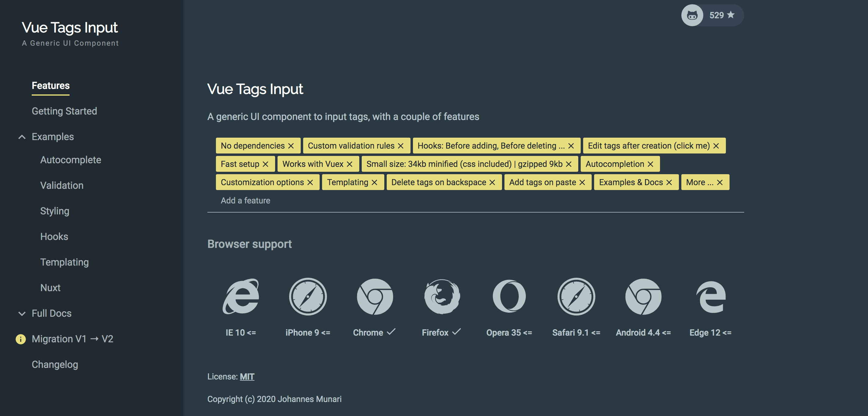Click the info icon beside Migration V1 V2

(21, 339)
